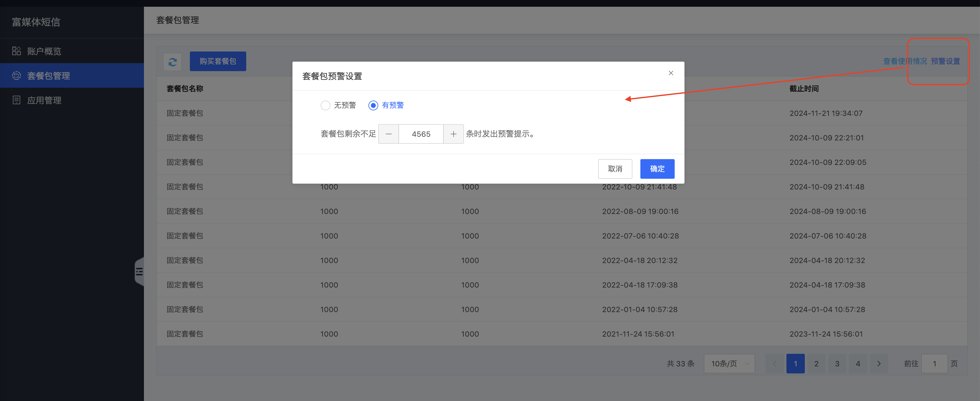This screenshot has width=980, height=401.
Task: Click the 前往 page jump input
Action: point(934,364)
